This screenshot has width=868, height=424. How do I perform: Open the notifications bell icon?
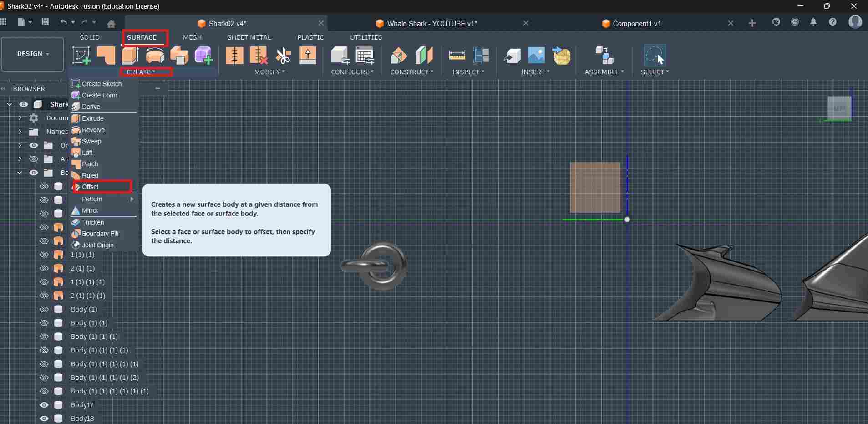point(813,22)
